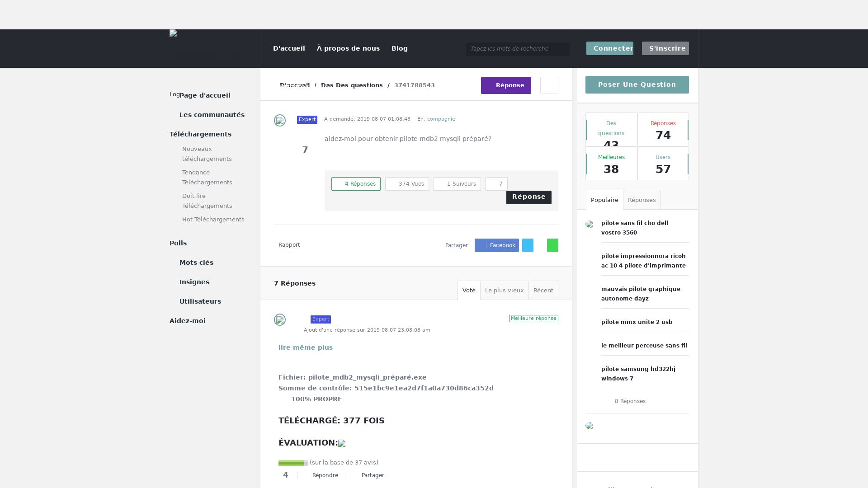Switch to the Populaire tab

coord(604,200)
